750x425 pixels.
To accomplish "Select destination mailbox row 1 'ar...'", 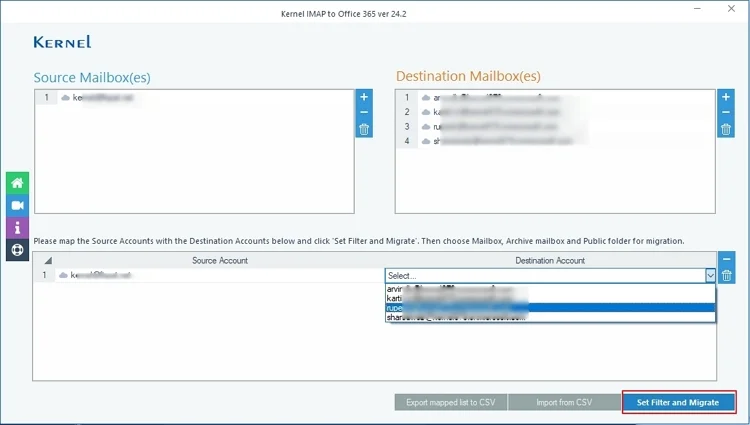I will pyautogui.click(x=555, y=98).
